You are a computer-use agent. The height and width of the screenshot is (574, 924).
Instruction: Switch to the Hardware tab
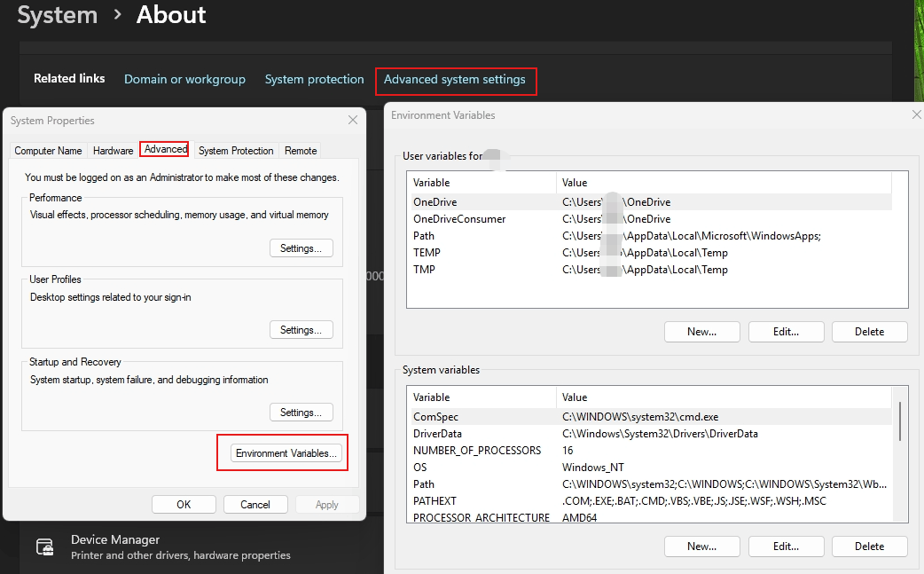click(x=113, y=150)
